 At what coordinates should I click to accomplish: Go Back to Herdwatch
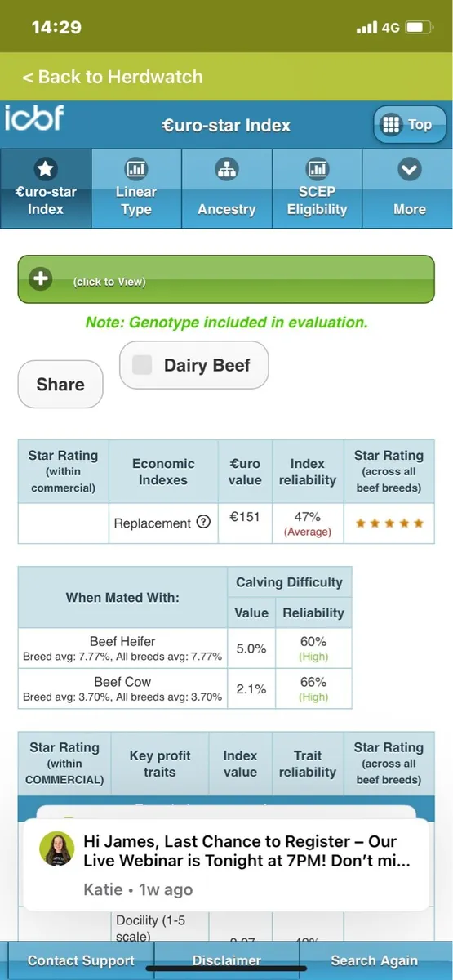pos(112,77)
